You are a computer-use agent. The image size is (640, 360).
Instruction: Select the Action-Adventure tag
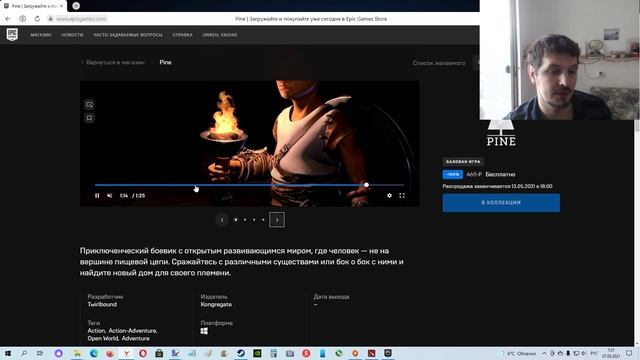click(133, 331)
